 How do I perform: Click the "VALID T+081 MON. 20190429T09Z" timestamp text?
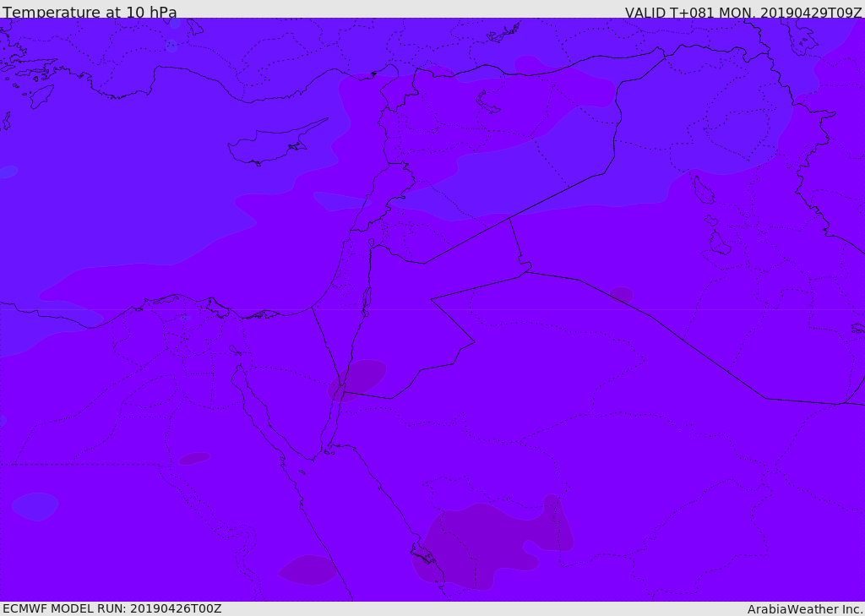click(743, 12)
